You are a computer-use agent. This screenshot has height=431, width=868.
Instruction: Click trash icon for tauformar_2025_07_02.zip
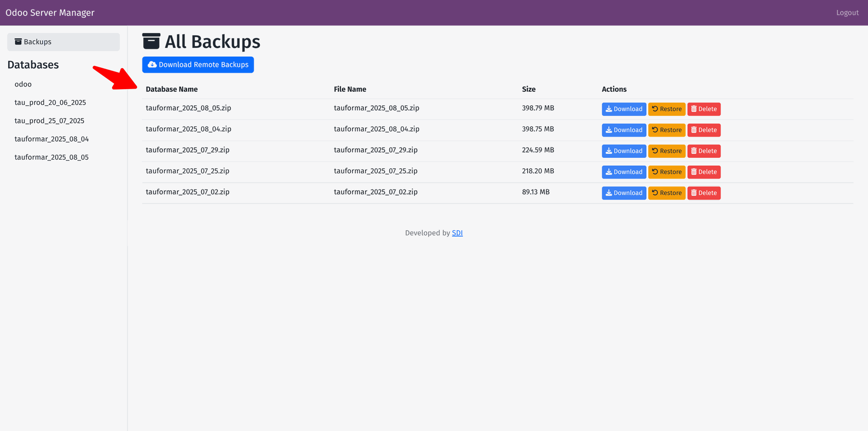[693, 193]
